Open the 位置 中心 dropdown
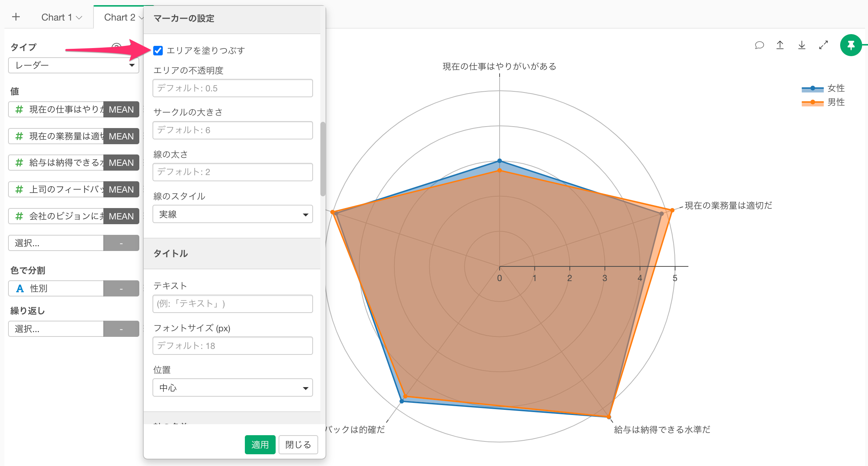 [x=232, y=388]
